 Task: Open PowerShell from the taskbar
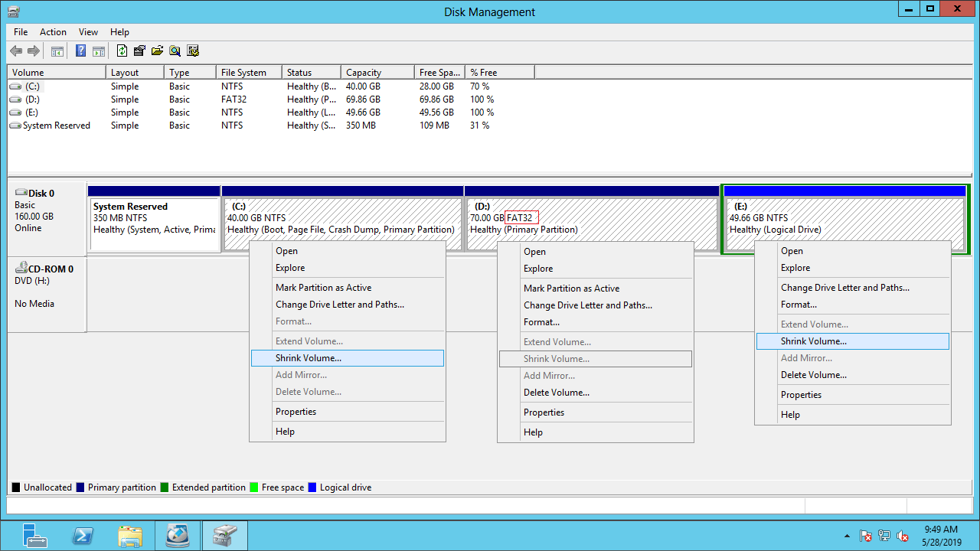click(83, 535)
